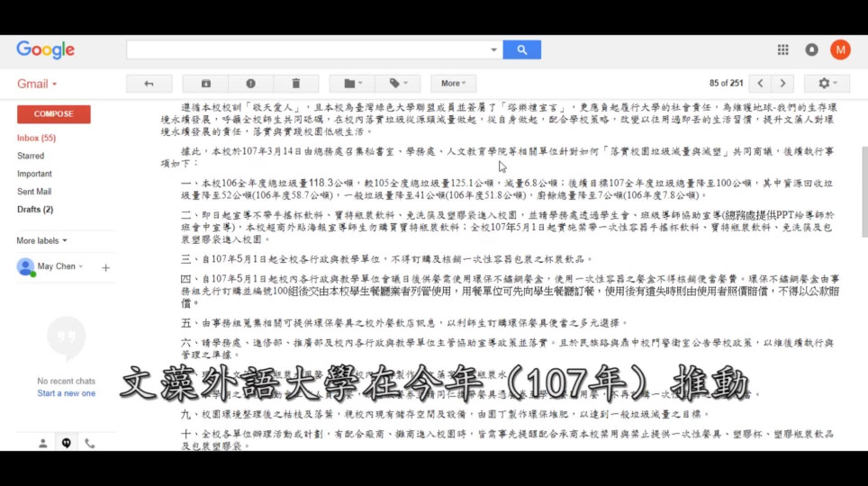Open the Google notifications bell
The image size is (868, 486).
[x=811, y=50]
